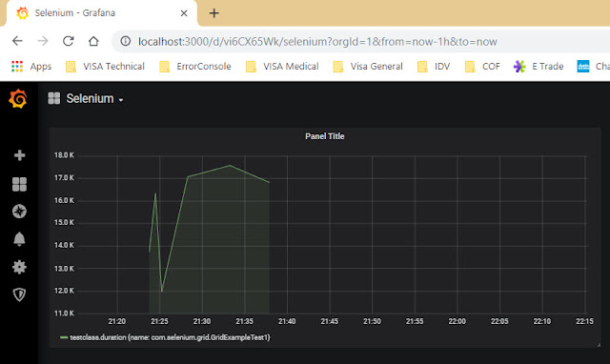Click the 14.0 K y-axis label
Image resolution: width=610 pixels, height=364 pixels.
(64, 246)
